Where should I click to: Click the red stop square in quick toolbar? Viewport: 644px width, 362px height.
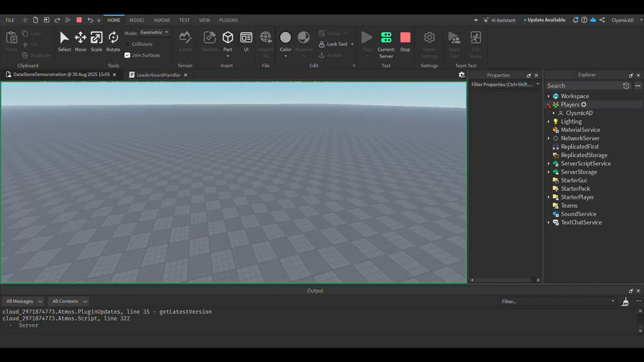[79, 20]
